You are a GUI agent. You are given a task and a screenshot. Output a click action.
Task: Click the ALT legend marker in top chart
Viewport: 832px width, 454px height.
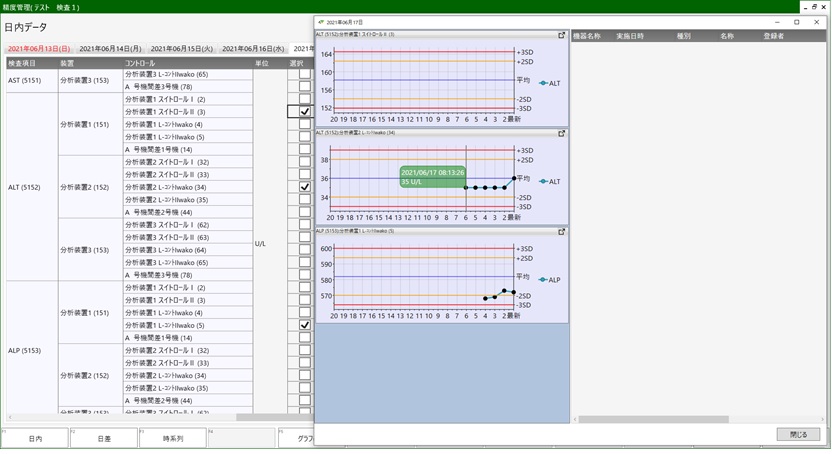tap(543, 83)
